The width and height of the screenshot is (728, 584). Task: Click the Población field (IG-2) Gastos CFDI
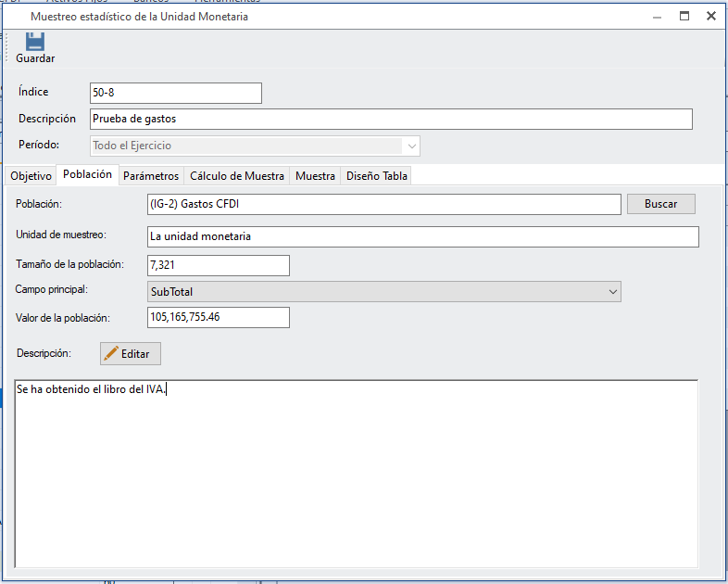(383, 204)
